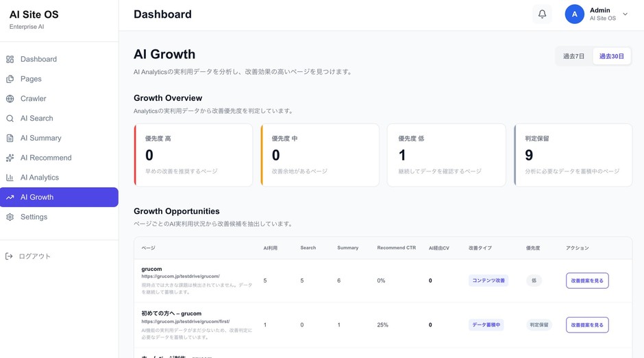Click the Dashboard grid icon in sidebar
This screenshot has height=358, width=644.
(x=10, y=59)
